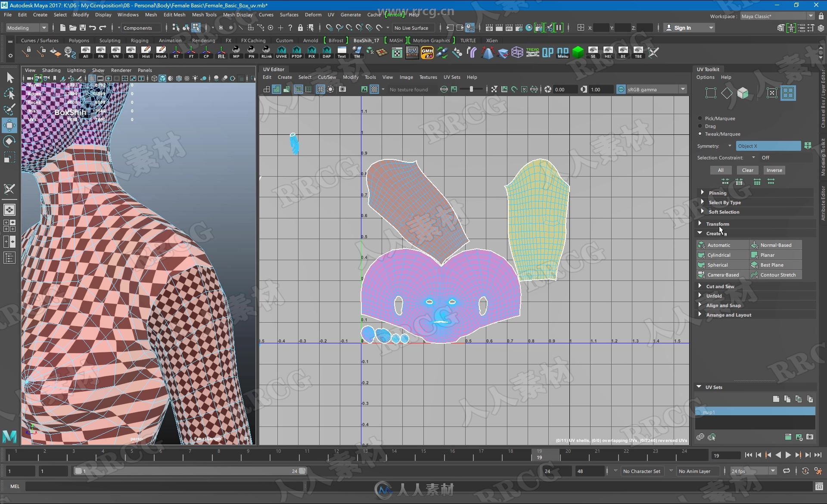The width and height of the screenshot is (827, 504).
Task: Select the Tweak/Marquee radio option
Action: [700, 134]
